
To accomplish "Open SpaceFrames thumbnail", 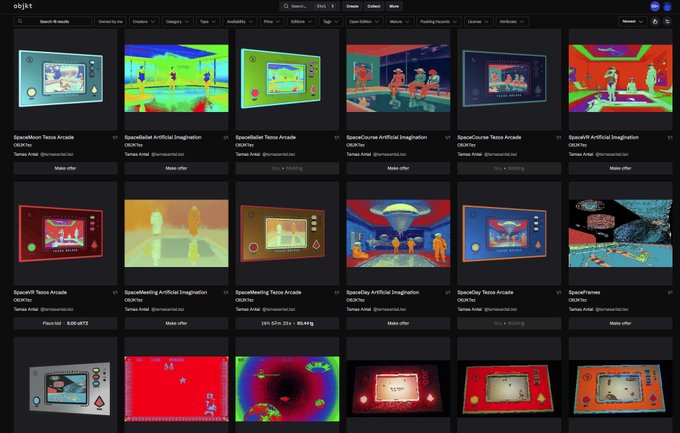I will click(x=620, y=233).
